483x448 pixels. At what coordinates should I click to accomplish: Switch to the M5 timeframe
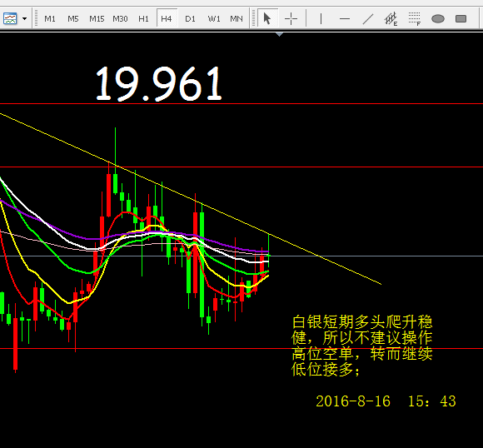pyautogui.click(x=73, y=19)
